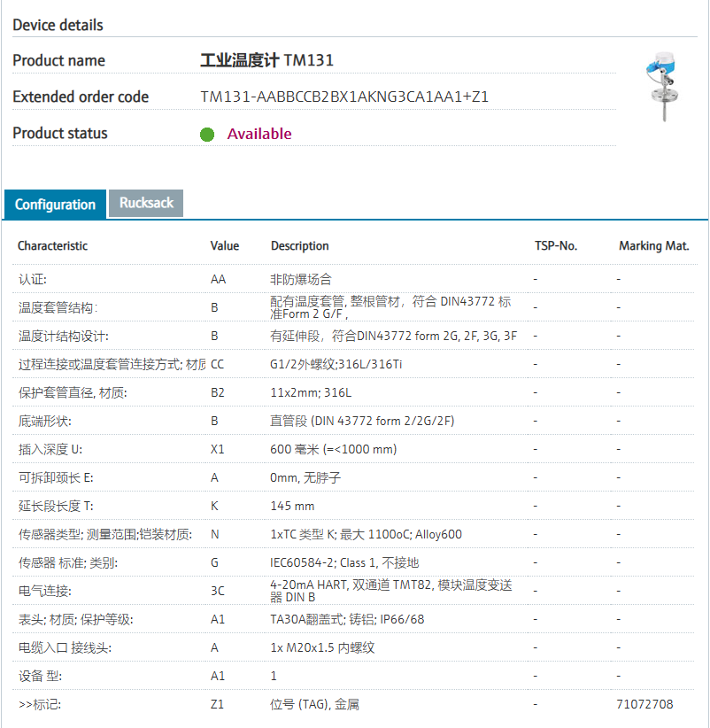Click the Available product status text
710x728 pixels.
click(x=259, y=134)
